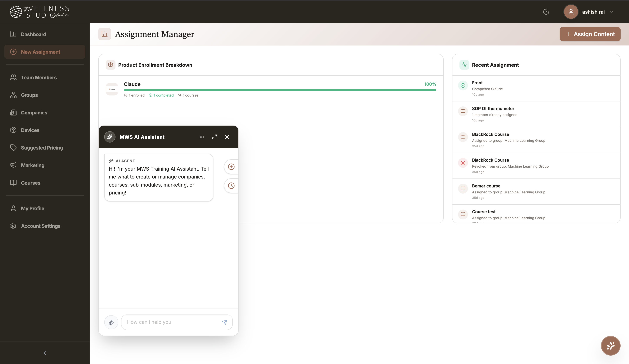Click the 1 completed stat
Screen dimensions: 629x364
(x=161, y=95)
